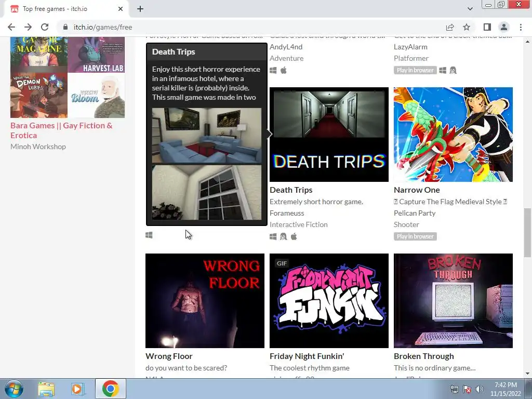The image size is (532, 399).
Task: Click the Chrome taskbar icon
Action: pyautogui.click(x=110, y=389)
